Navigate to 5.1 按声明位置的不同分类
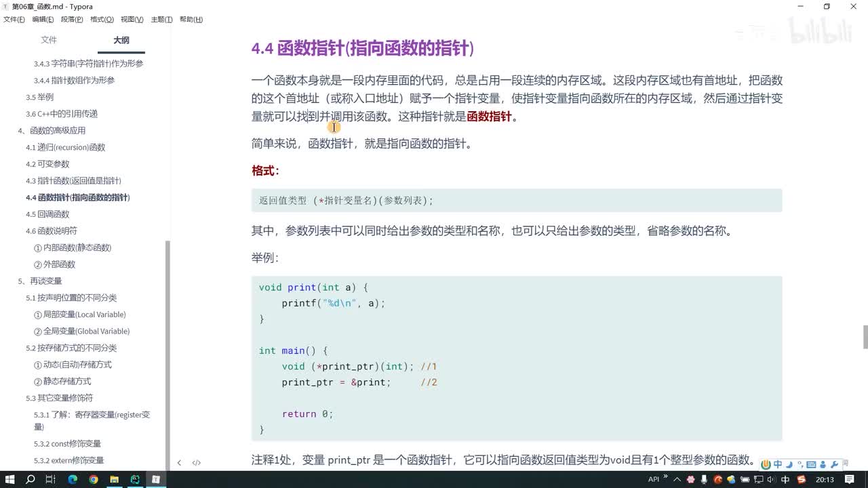Viewport: 868px width, 488px height. click(71, 298)
